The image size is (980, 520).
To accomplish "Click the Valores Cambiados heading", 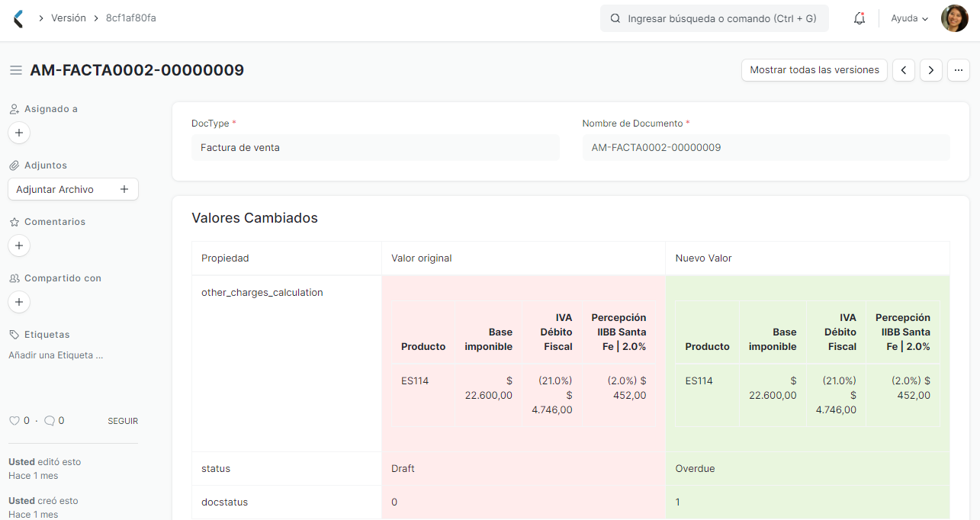I will click(255, 218).
